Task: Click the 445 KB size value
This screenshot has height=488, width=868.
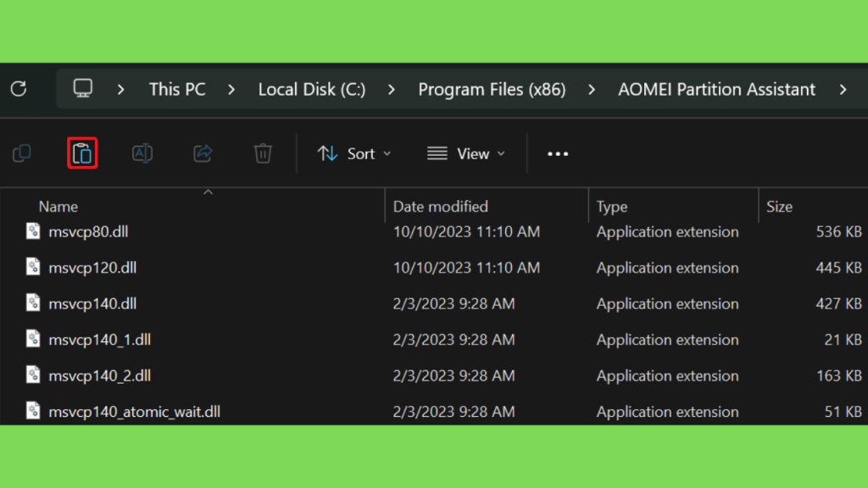Action: pyautogui.click(x=838, y=267)
